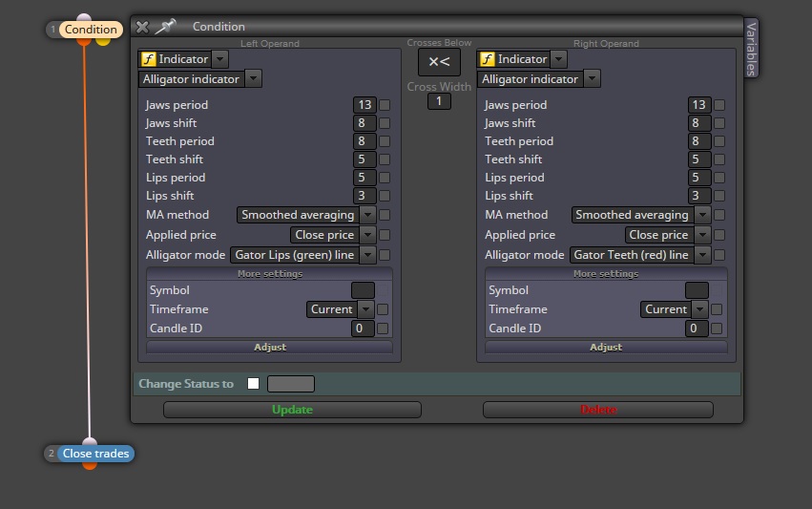Open right operand Timeframe Current dropdown
Viewport: 812px width, 509px height.
click(x=700, y=309)
